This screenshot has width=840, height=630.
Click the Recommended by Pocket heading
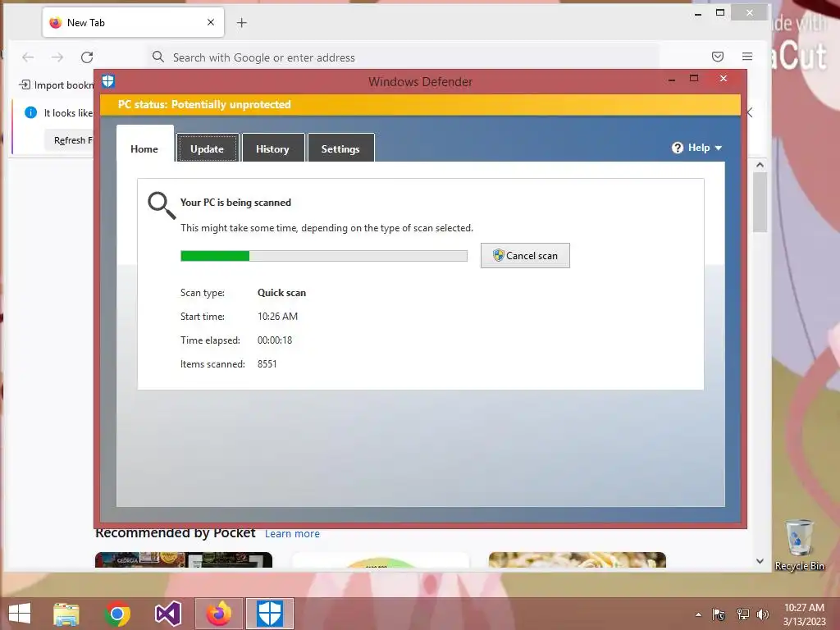coord(176,533)
